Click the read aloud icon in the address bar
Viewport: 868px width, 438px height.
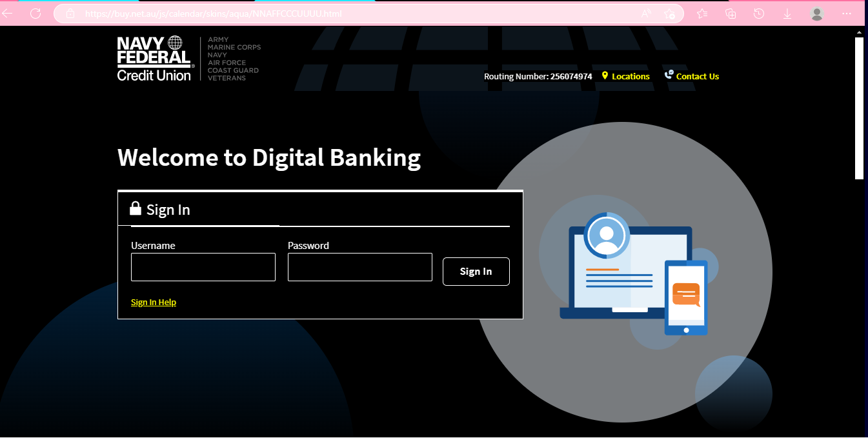point(646,14)
